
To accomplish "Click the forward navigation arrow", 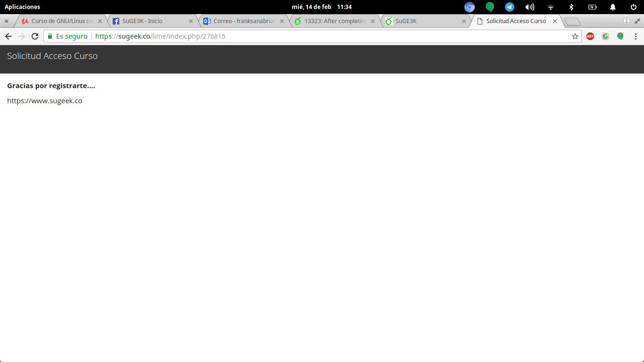I will (21, 36).
